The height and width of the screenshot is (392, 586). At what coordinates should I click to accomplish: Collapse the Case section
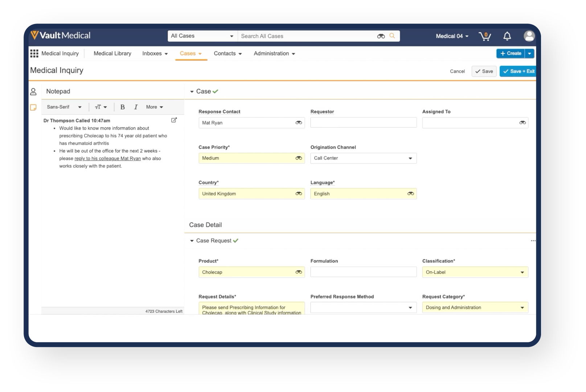click(x=192, y=91)
